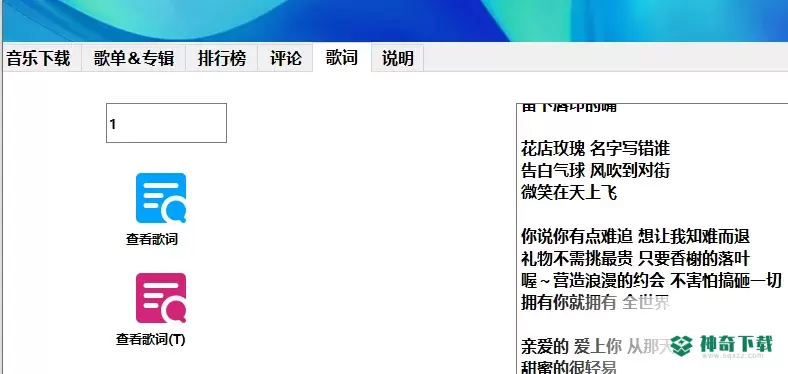Click lyric line 微笑在天上飞

[569, 193]
